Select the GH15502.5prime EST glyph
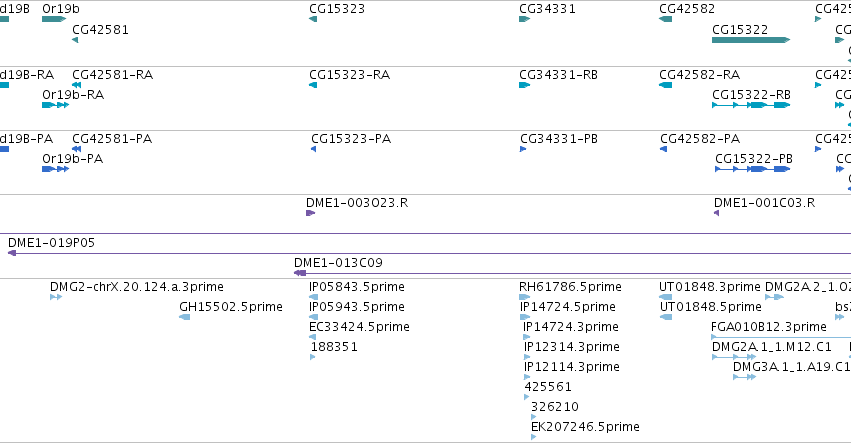The width and height of the screenshot is (851, 443). pyautogui.click(x=185, y=317)
